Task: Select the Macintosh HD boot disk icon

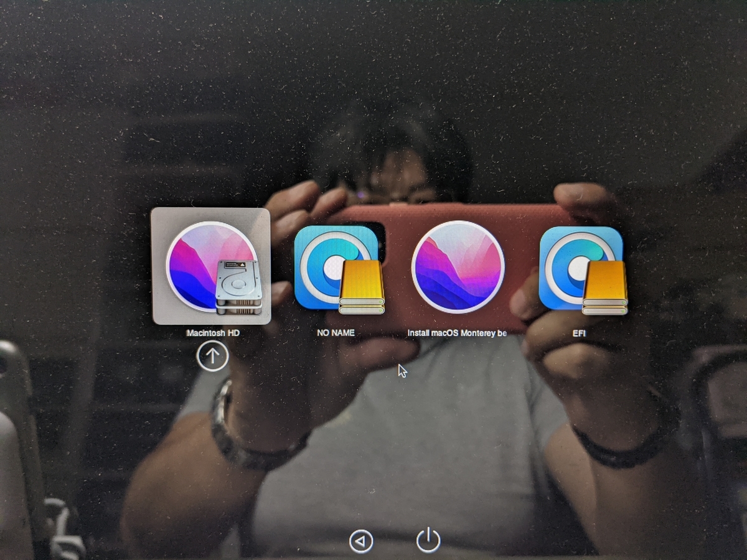Action: tap(212, 266)
